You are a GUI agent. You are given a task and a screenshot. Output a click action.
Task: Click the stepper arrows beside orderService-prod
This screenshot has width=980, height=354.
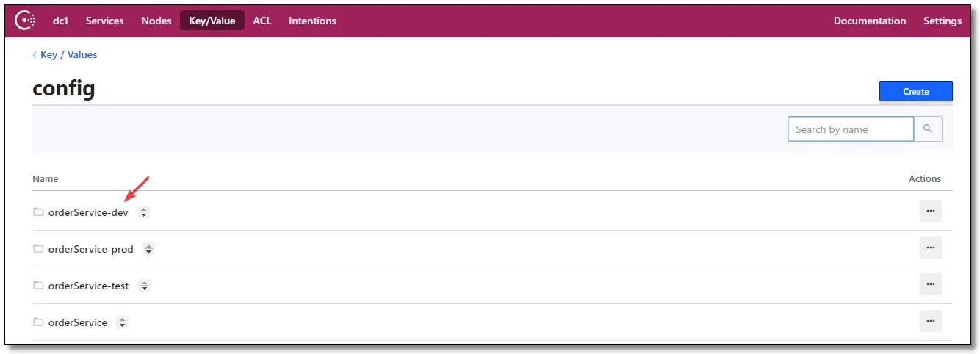148,249
